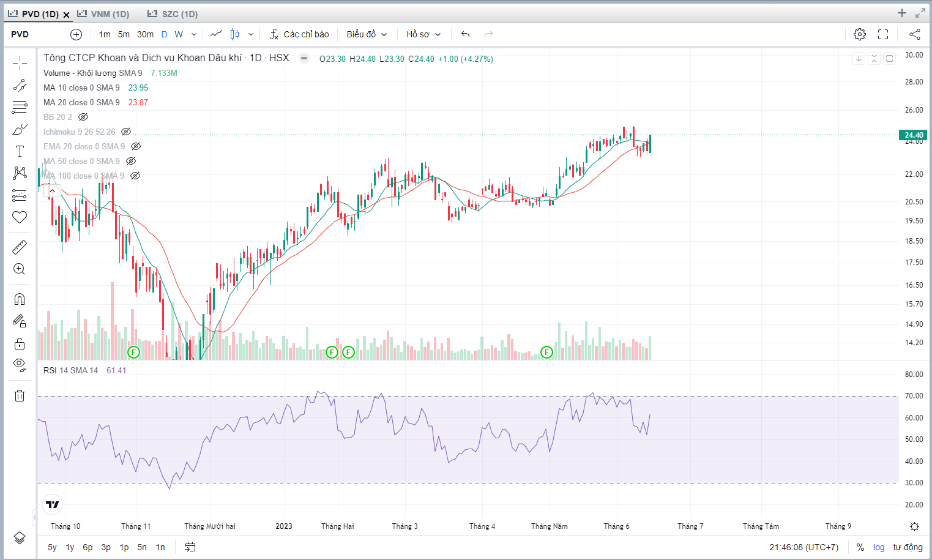
Task: Open the Biểu đồ dropdown menu
Action: [x=367, y=34]
